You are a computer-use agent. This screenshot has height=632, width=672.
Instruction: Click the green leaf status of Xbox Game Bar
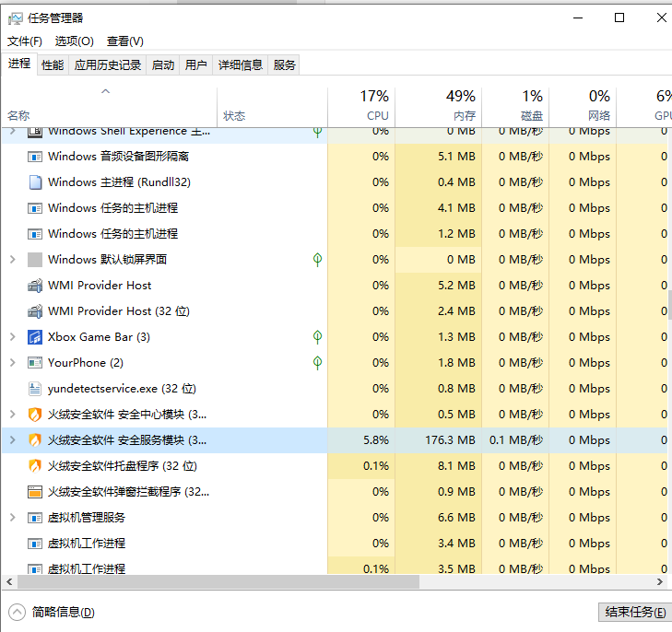pos(317,337)
